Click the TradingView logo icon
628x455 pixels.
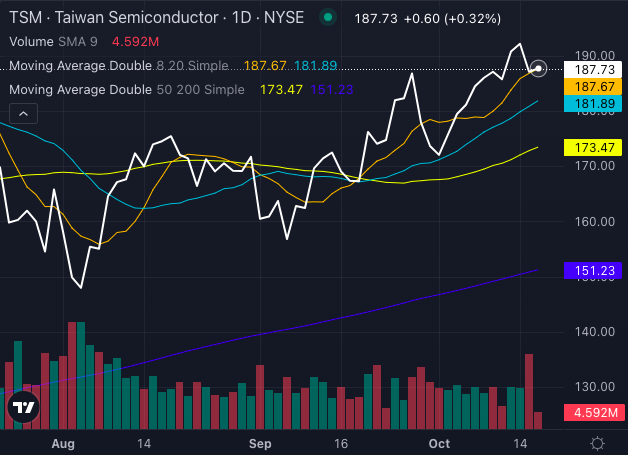pyautogui.click(x=23, y=407)
